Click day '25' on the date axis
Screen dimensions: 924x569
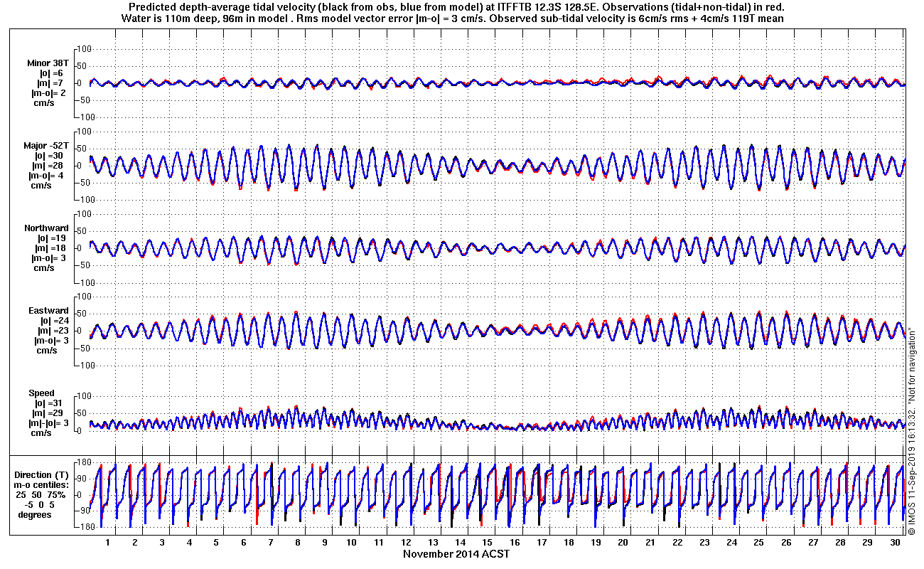[x=759, y=542]
